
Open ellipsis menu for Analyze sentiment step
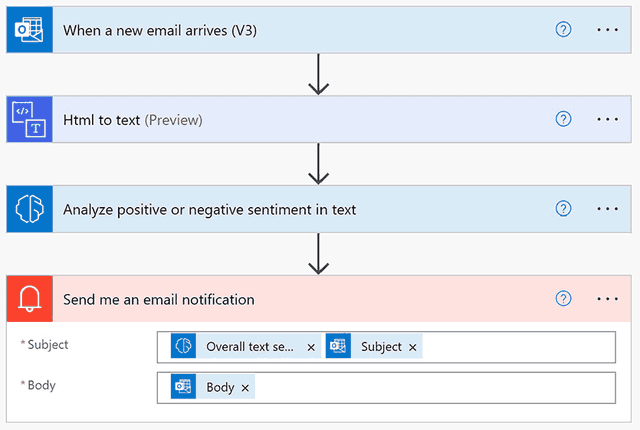click(608, 209)
